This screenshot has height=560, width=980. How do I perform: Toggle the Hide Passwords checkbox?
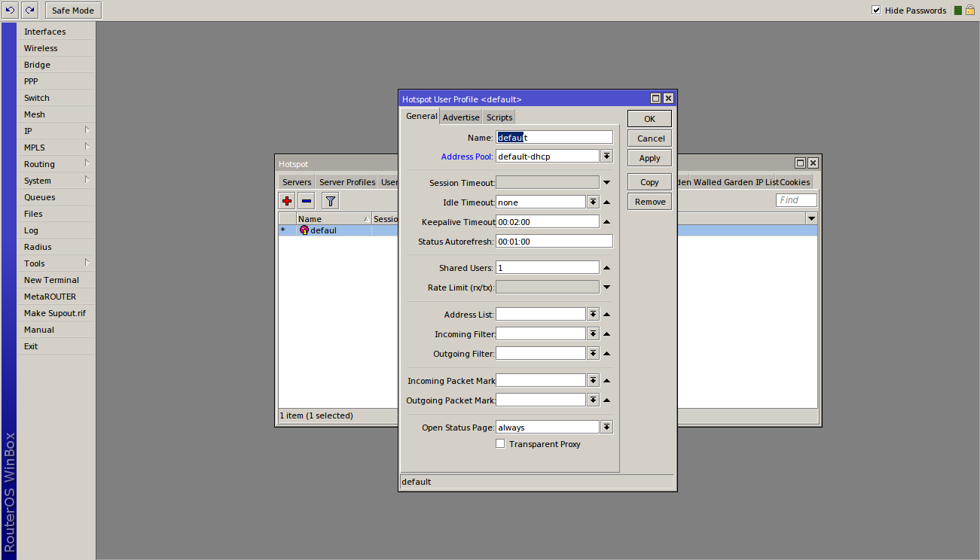[x=876, y=11]
